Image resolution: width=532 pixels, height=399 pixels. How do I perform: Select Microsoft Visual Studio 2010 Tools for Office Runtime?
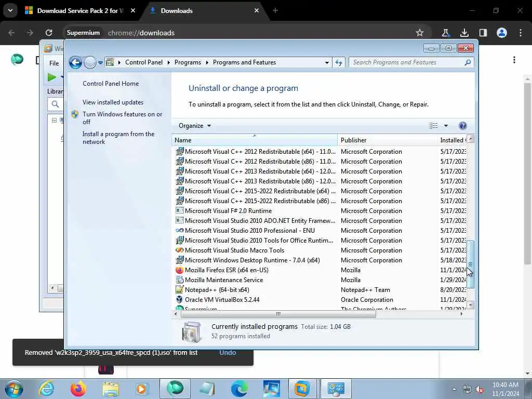click(x=319, y=241)
